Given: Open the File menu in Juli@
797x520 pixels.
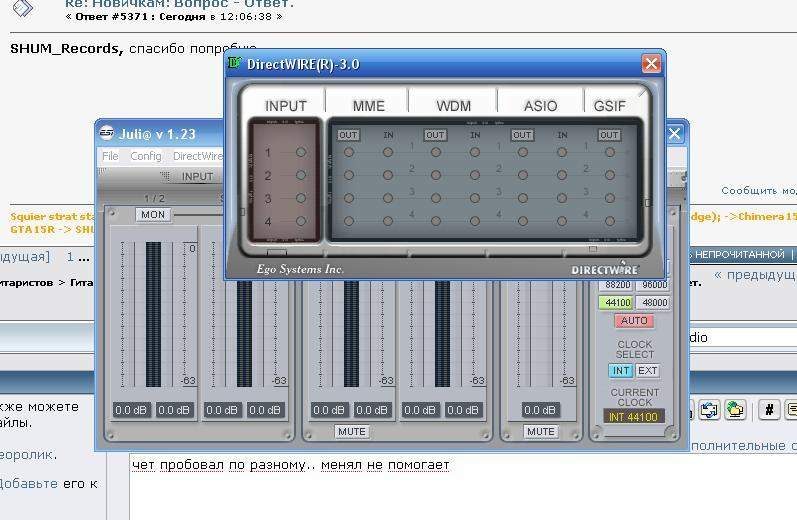Looking at the screenshot, I should [x=110, y=156].
